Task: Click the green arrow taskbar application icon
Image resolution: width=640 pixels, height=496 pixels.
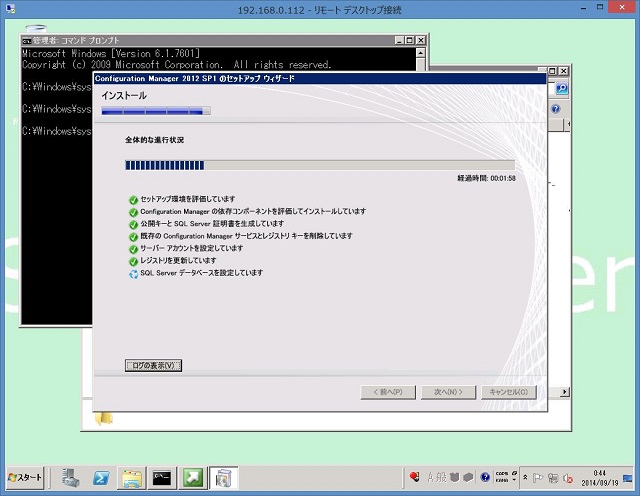Action: click(x=192, y=478)
